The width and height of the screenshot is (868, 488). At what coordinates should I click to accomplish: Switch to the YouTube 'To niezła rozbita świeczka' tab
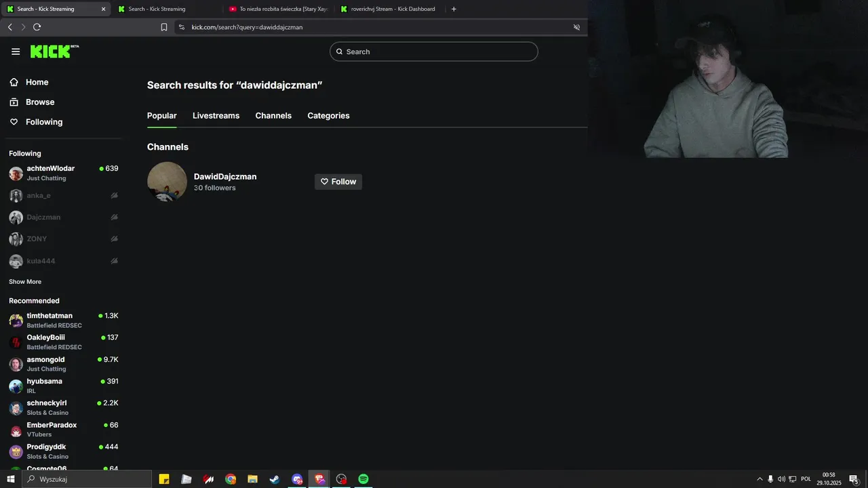(279, 9)
